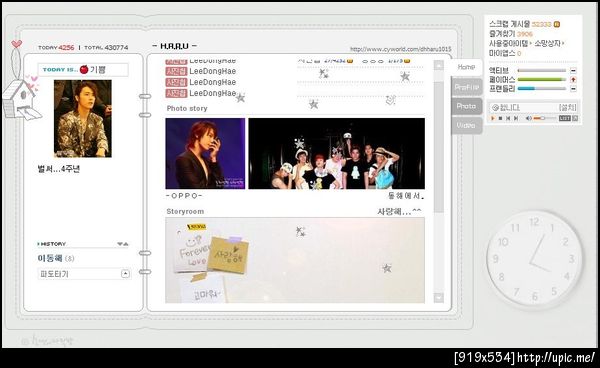The image size is (600, 368).
Task: Open the purple-background photo story thumbnail
Action: point(205,153)
